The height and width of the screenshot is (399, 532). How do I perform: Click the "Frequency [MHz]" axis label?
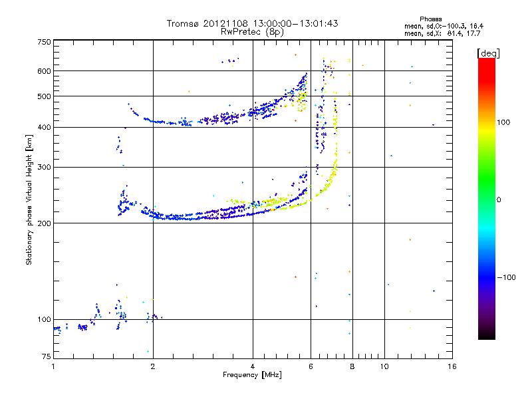[252, 375]
